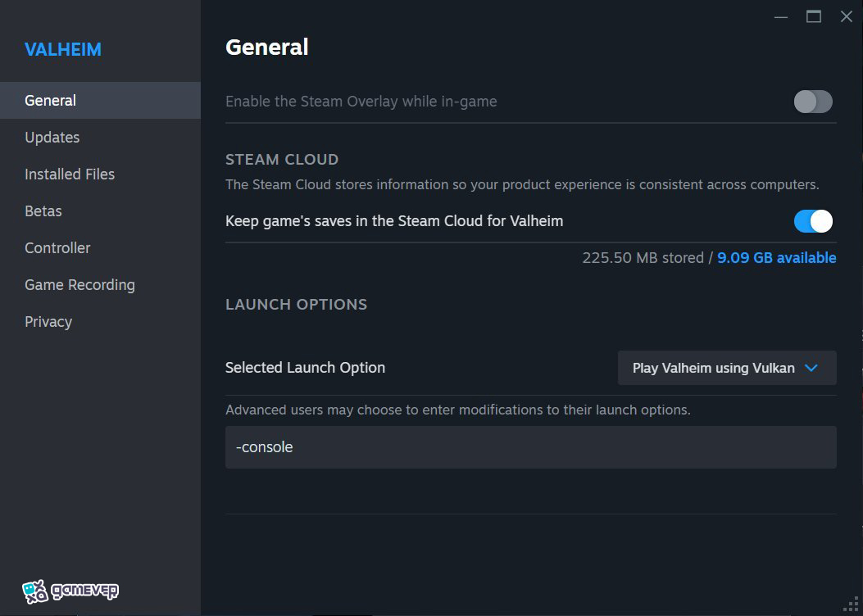Expand the Selected Launch Option dropdown
Image resolution: width=863 pixels, height=616 pixels.
pos(727,368)
